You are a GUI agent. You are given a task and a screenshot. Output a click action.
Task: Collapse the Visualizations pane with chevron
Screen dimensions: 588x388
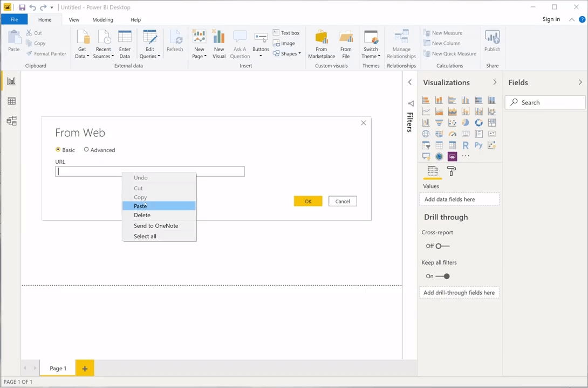pos(495,82)
